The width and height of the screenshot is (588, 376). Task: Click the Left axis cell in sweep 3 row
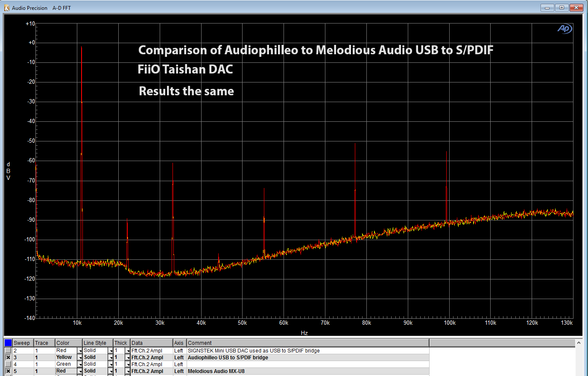180,357
